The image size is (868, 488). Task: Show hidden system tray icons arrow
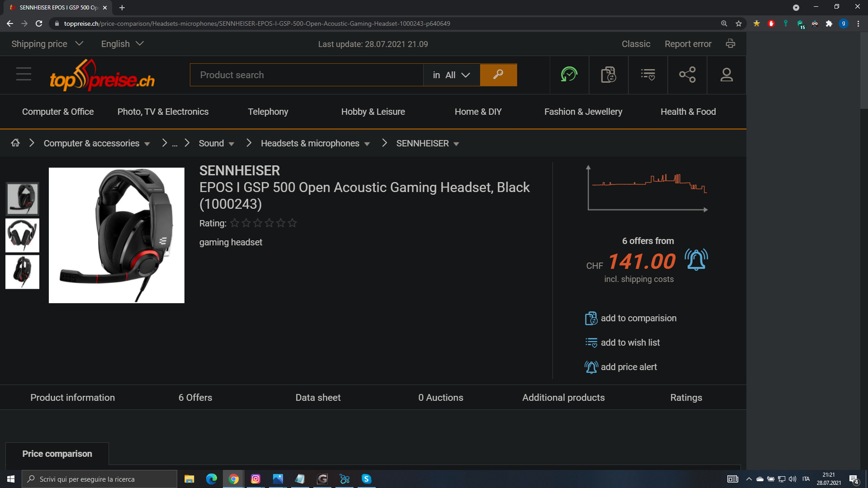tap(749, 479)
